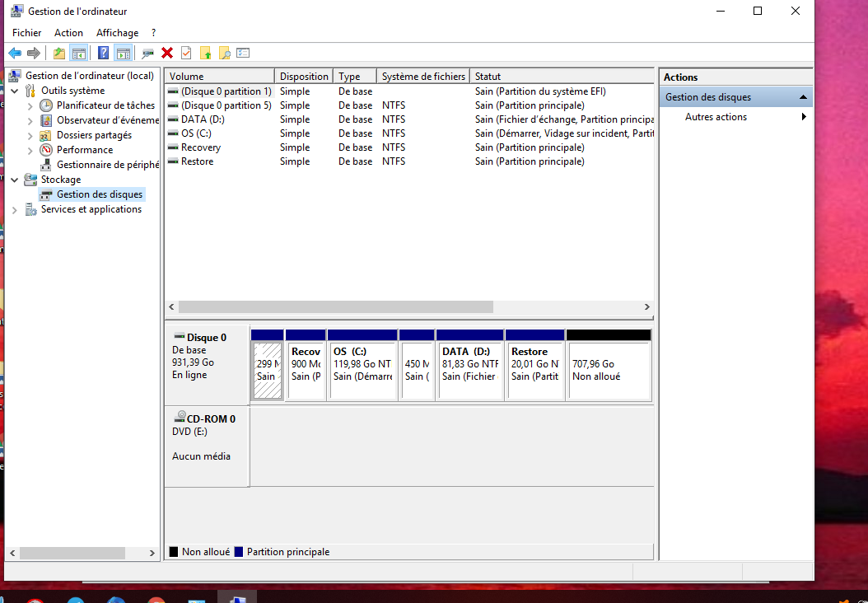The height and width of the screenshot is (603, 868).
Task: Select Gestion des disques in tree
Action: point(100,194)
